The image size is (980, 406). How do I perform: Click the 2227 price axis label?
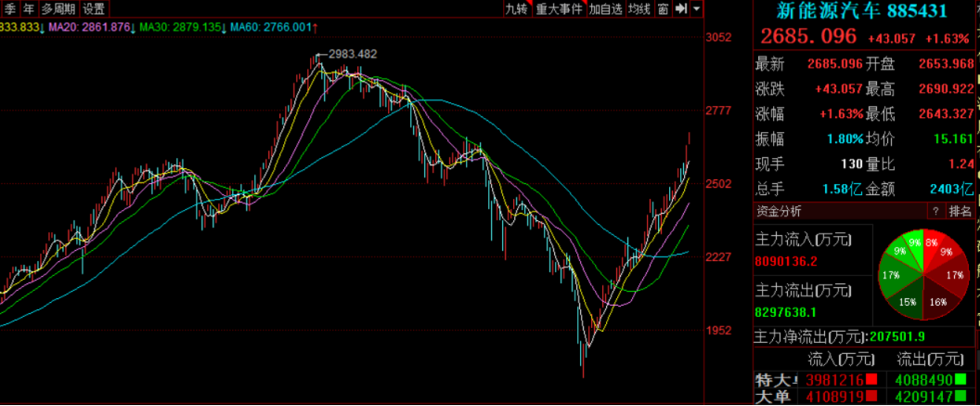point(718,256)
